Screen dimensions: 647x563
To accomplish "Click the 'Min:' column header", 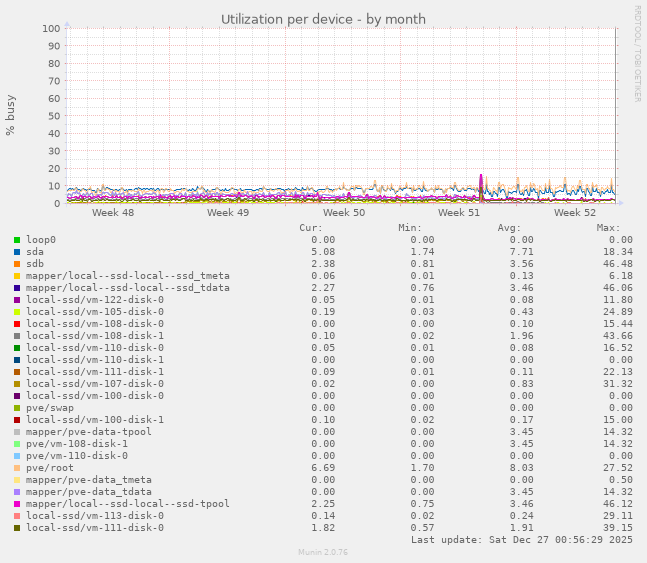I will tap(410, 228).
